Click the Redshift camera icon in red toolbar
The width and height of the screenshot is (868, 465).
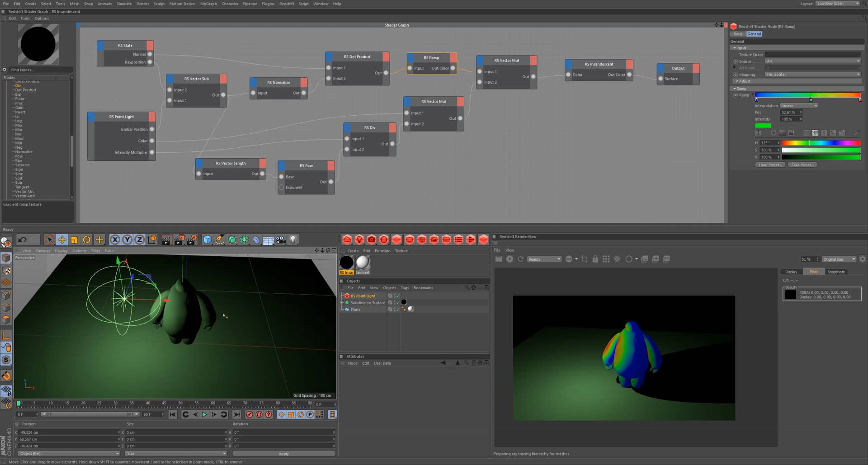coord(372,240)
